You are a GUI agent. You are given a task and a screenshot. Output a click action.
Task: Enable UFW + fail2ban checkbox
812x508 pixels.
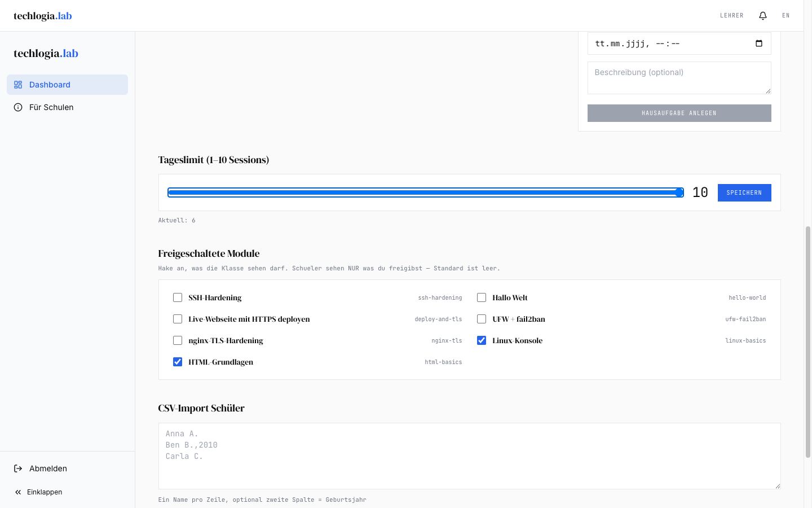[482, 319]
